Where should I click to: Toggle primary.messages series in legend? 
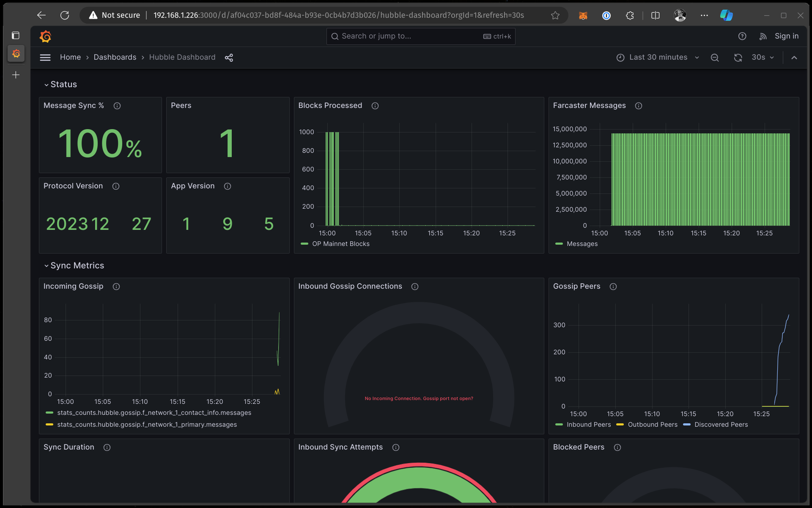click(x=147, y=425)
